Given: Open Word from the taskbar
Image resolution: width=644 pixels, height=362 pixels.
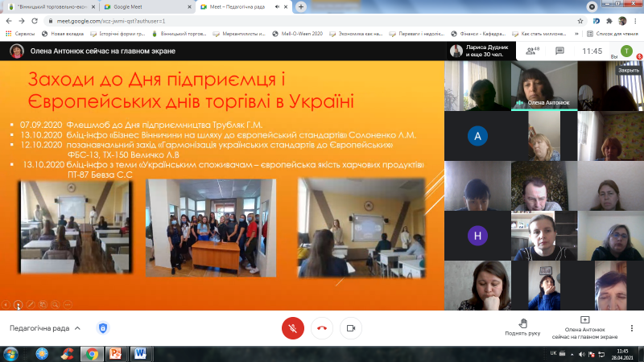Looking at the screenshot, I should click(141, 354).
